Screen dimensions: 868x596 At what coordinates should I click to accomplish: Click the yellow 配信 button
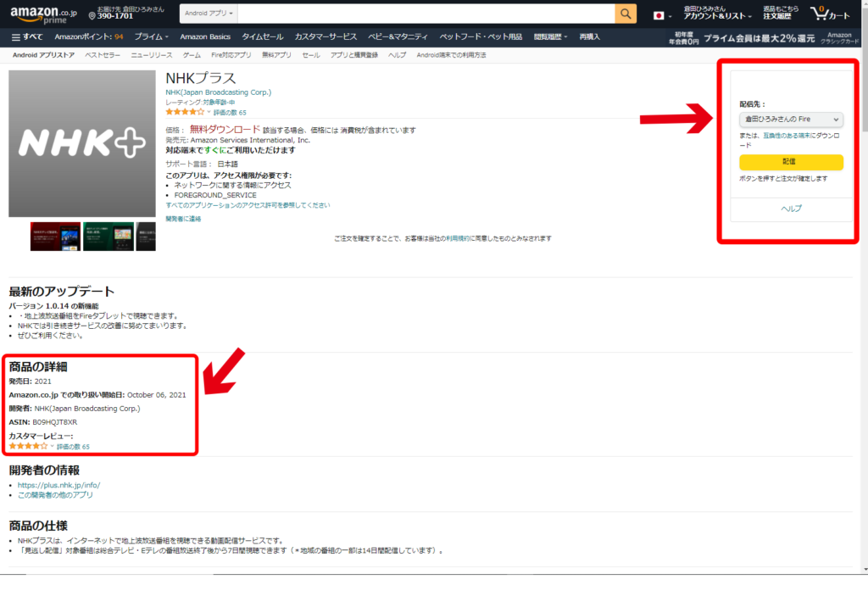click(791, 162)
